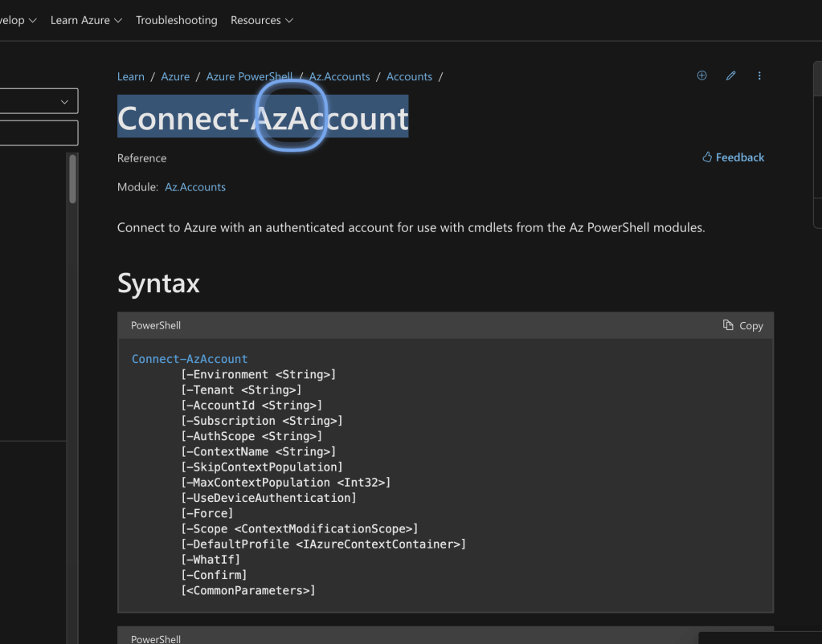822x644 pixels.
Task: Open the more actions three-dot menu
Action: [759, 76]
